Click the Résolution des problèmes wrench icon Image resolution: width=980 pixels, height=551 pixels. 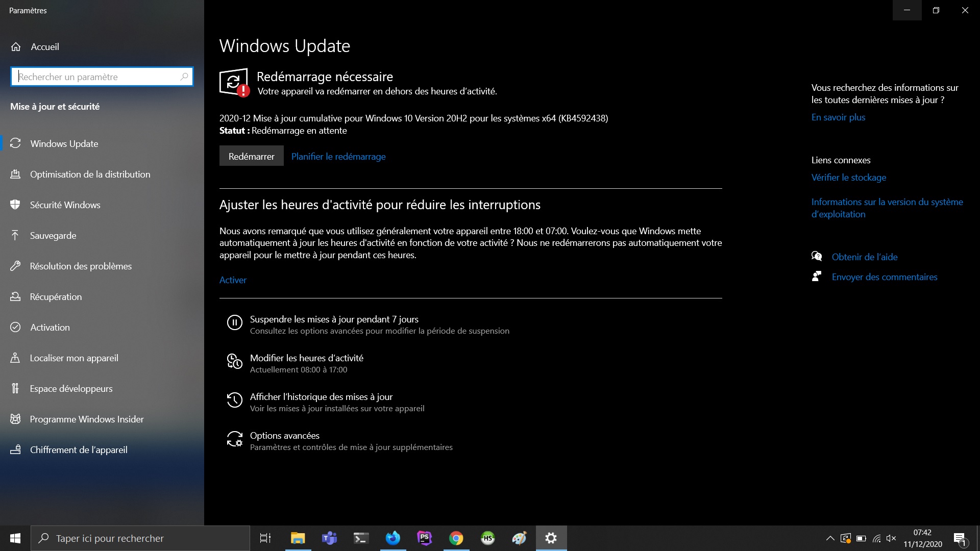(x=15, y=266)
